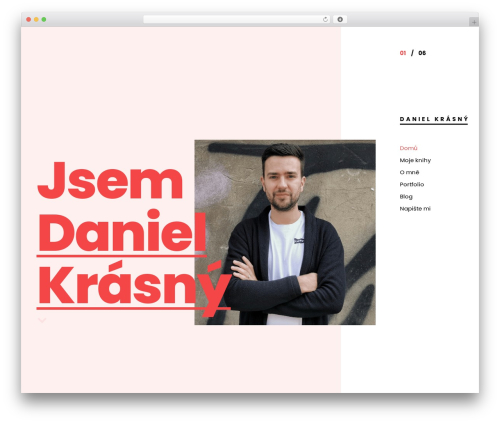This screenshot has height=423, width=500.
Task: Click the round extension icon beside address bar
Action: [340, 20]
